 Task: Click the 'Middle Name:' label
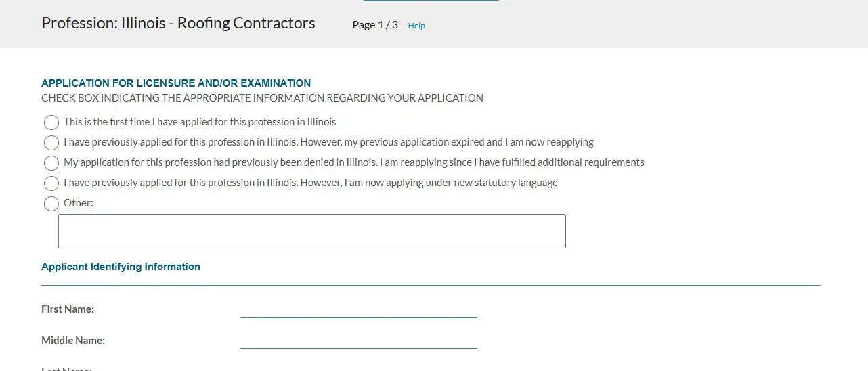(x=73, y=341)
